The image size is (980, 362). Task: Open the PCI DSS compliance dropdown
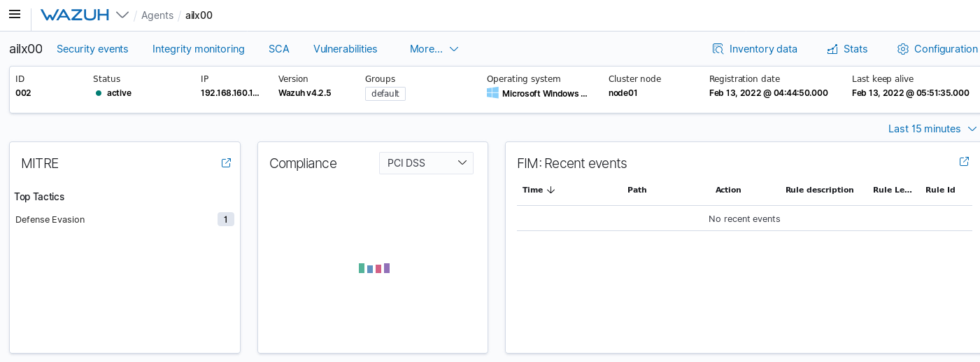[x=426, y=163]
